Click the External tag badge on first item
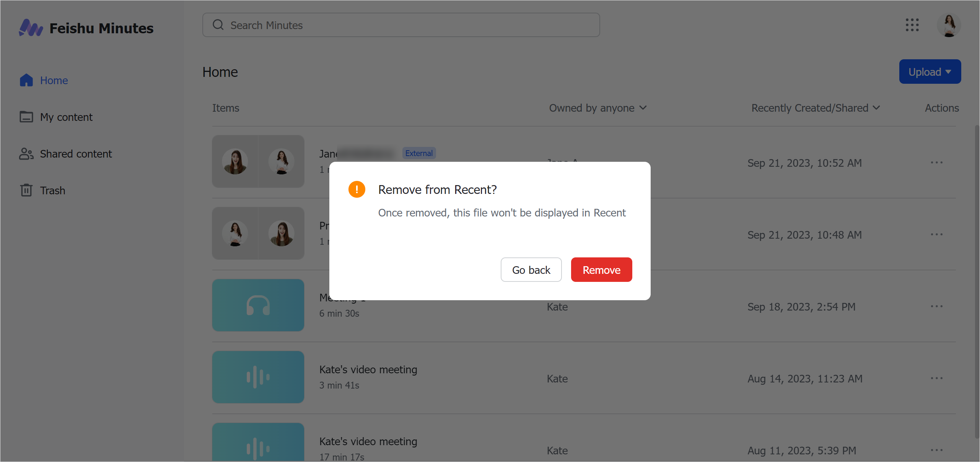This screenshot has width=980, height=462. tap(419, 153)
